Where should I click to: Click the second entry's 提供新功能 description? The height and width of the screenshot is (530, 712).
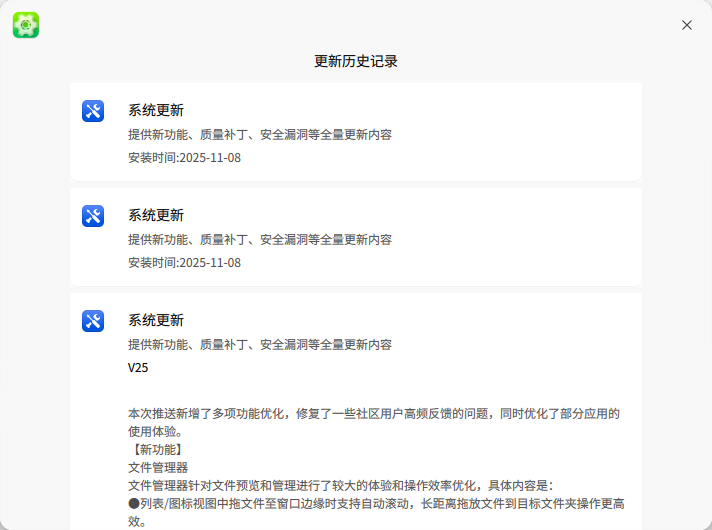click(x=260, y=240)
